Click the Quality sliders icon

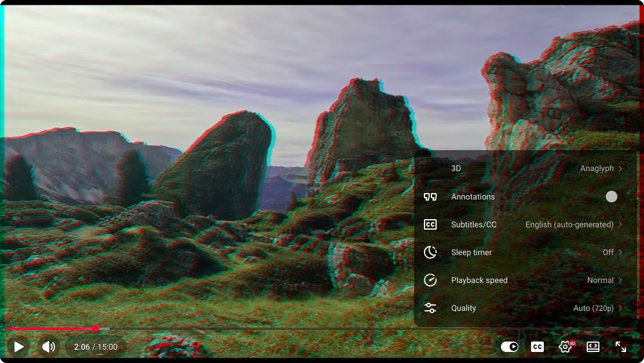[x=430, y=308]
